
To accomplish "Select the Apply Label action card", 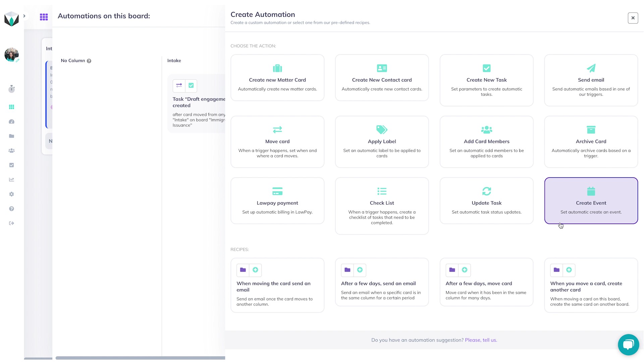I will pos(382,141).
